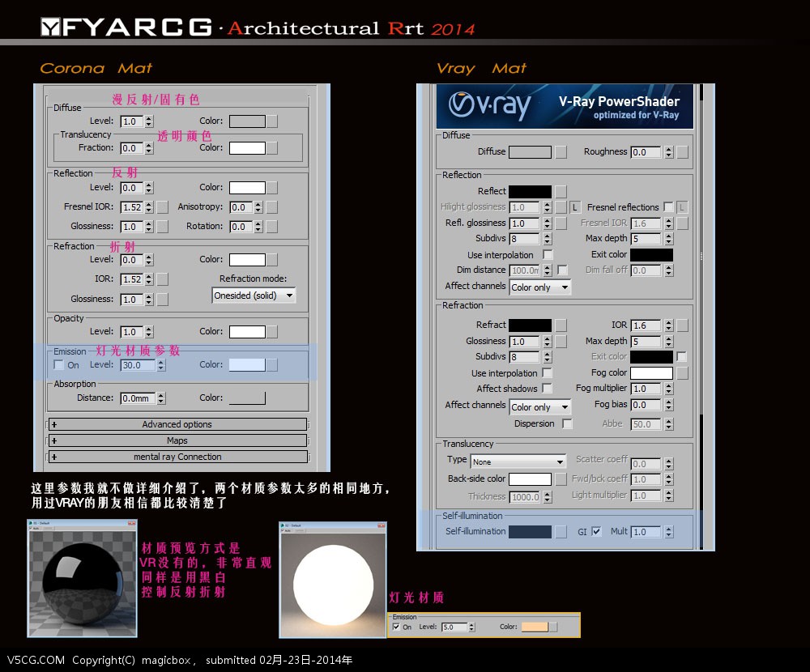810x672 pixels.
Task: Enable the Dispersion checkbox
Action: tap(567, 423)
